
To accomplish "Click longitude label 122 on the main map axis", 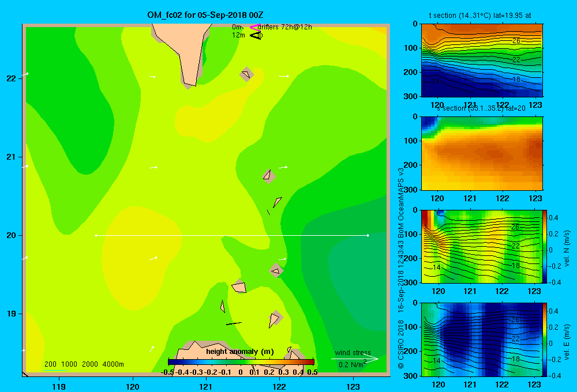I will point(279,387).
